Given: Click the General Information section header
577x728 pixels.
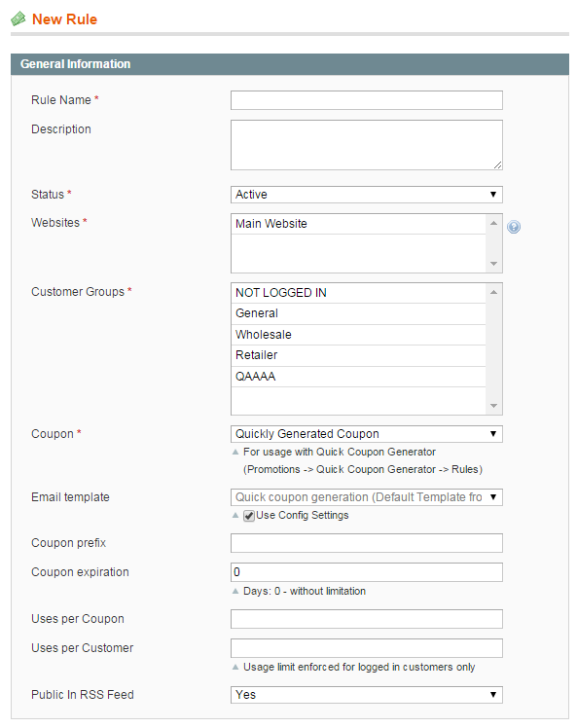Looking at the screenshot, I should point(290,64).
